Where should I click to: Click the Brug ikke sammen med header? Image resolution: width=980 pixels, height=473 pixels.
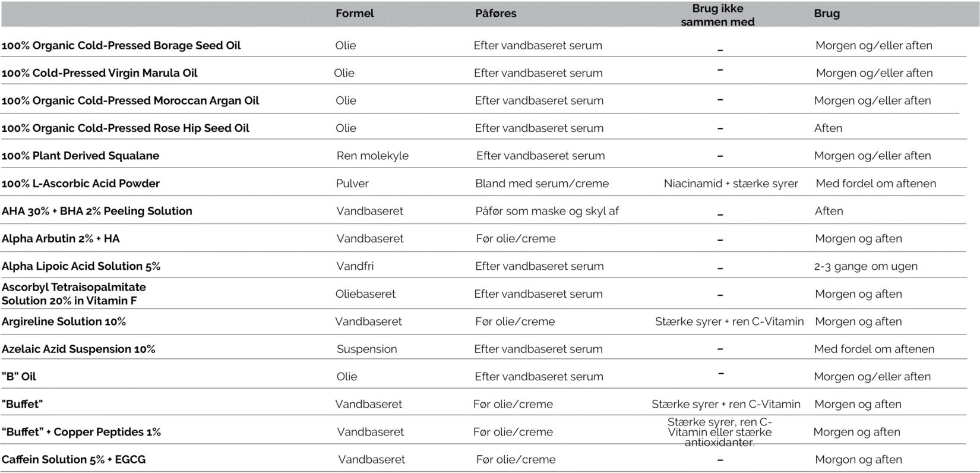[717, 15]
